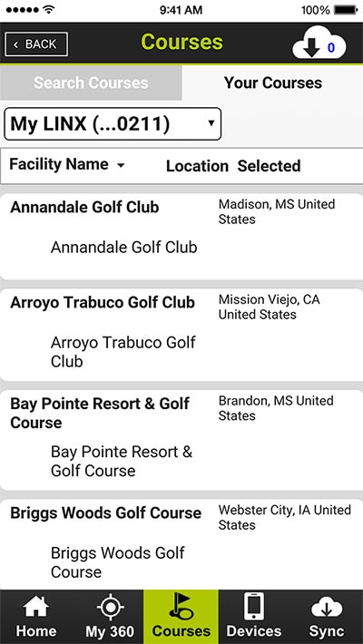Open Briggs Woods Golf Course facility row
Image resolution: width=363 pixels, height=644 pixels.
coord(181,544)
